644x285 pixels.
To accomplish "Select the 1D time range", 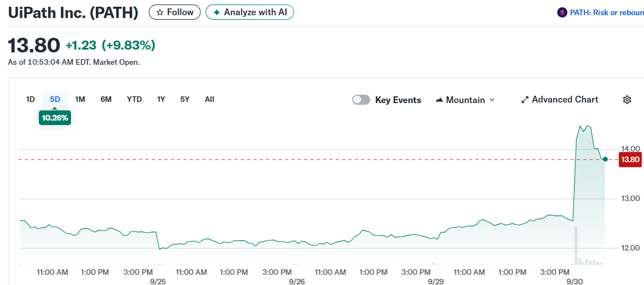I will click(x=30, y=99).
